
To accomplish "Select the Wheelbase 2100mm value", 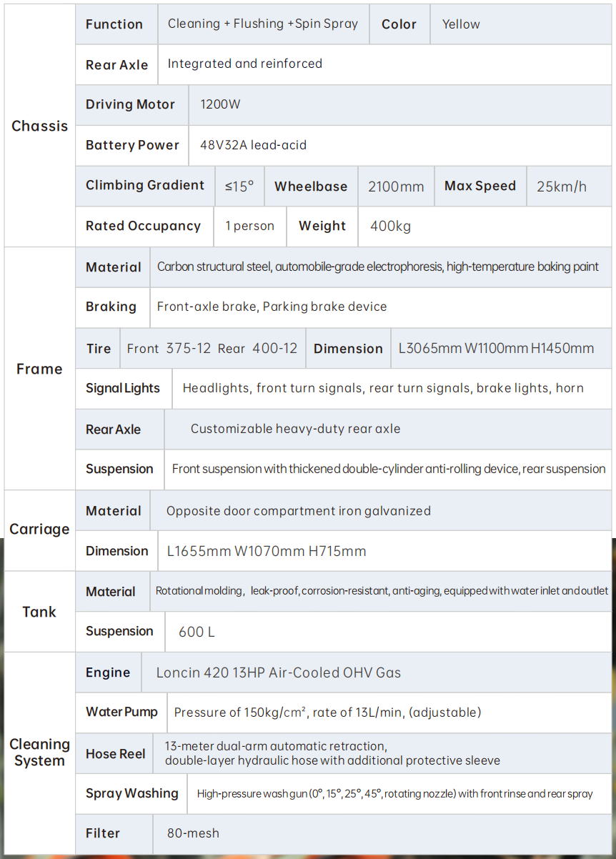I will click(x=396, y=187).
